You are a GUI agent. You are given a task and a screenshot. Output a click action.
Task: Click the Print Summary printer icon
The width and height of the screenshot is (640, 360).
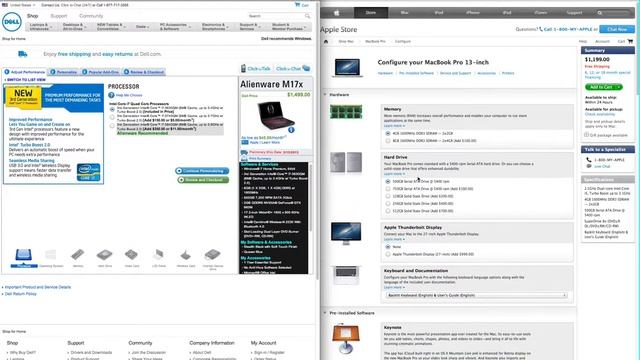[x=244, y=158]
